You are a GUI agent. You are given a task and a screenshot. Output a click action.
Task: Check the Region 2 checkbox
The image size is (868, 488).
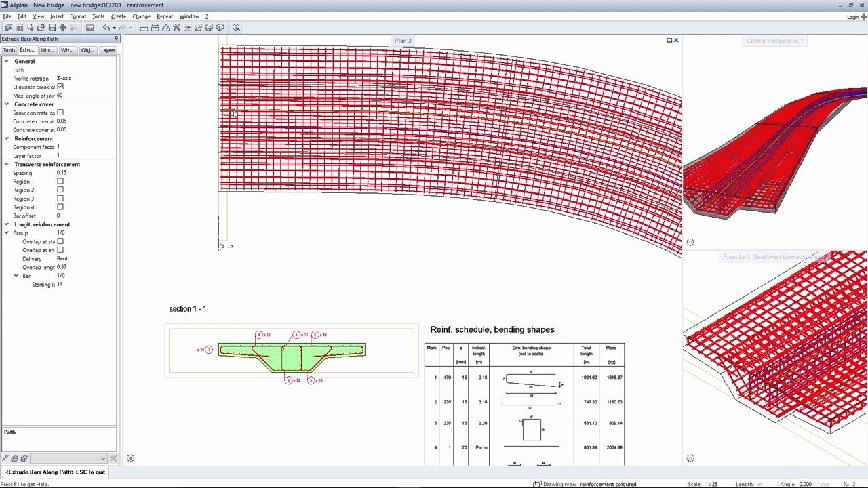(60, 190)
